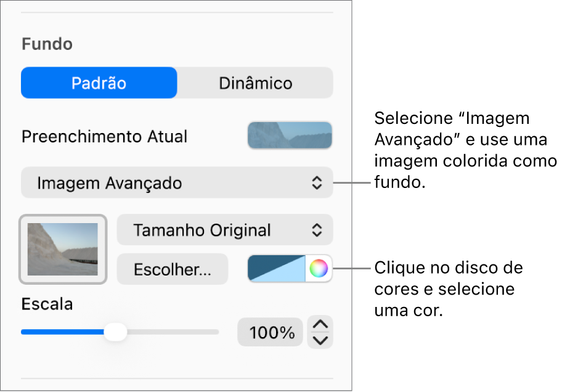Click the 100% scale value field
This screenshot has width=562, height=392.
tap(270, 332)
